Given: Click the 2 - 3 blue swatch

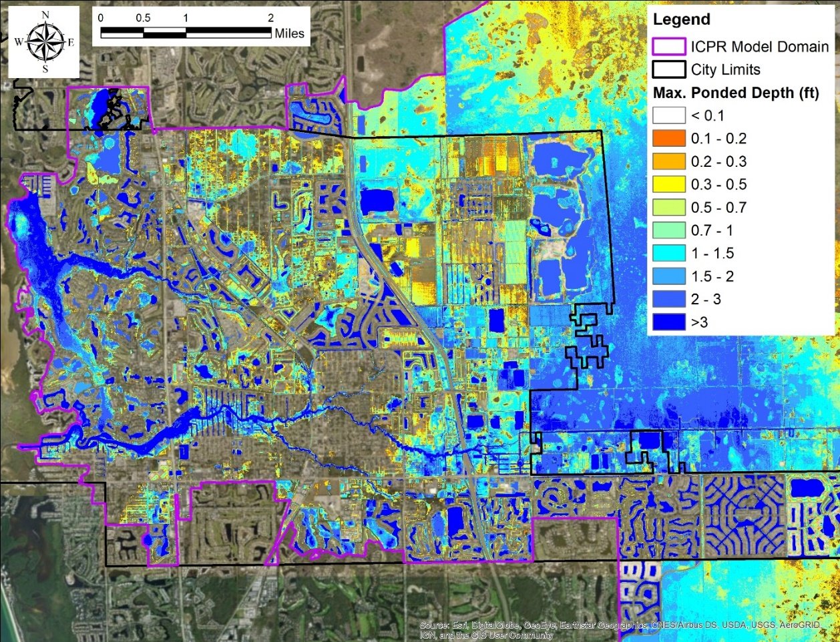Looking at the screenshot, I should point(669,299).
